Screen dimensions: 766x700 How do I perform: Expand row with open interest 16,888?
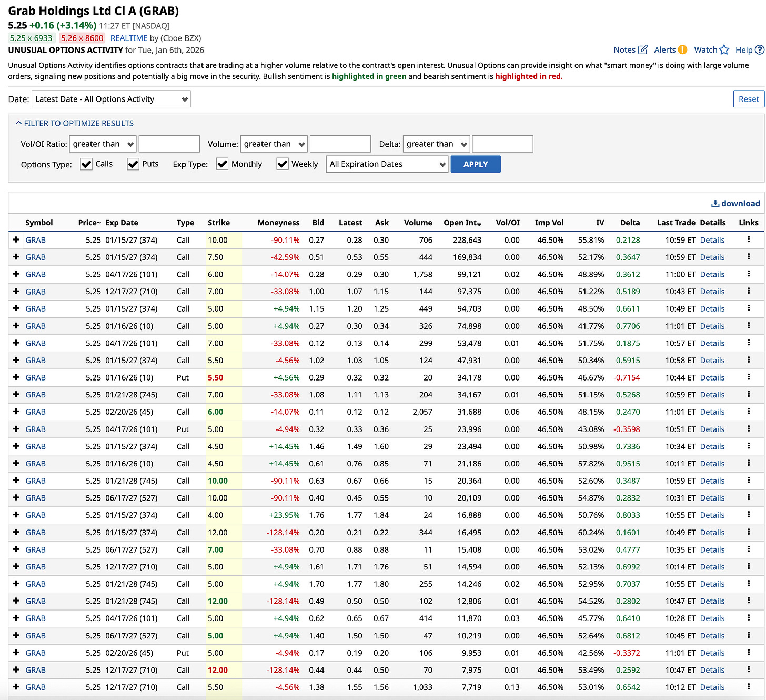click(16, 515)
